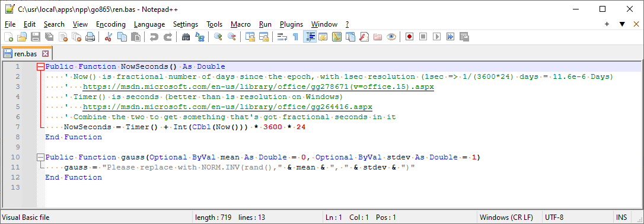
Task: Open the Run menu
Action: (x=265, y=24)
